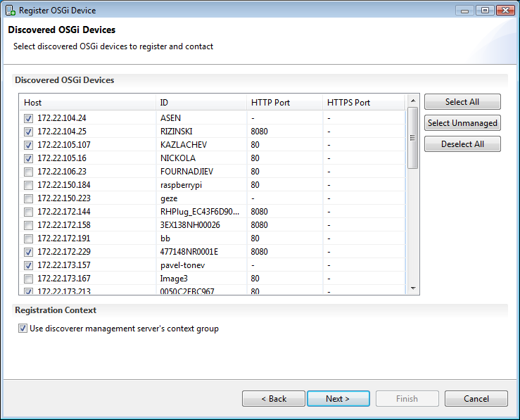Click the device list scrollbar thumb
The width and height of the screenshot is (520, 420).
coord(412,138)
